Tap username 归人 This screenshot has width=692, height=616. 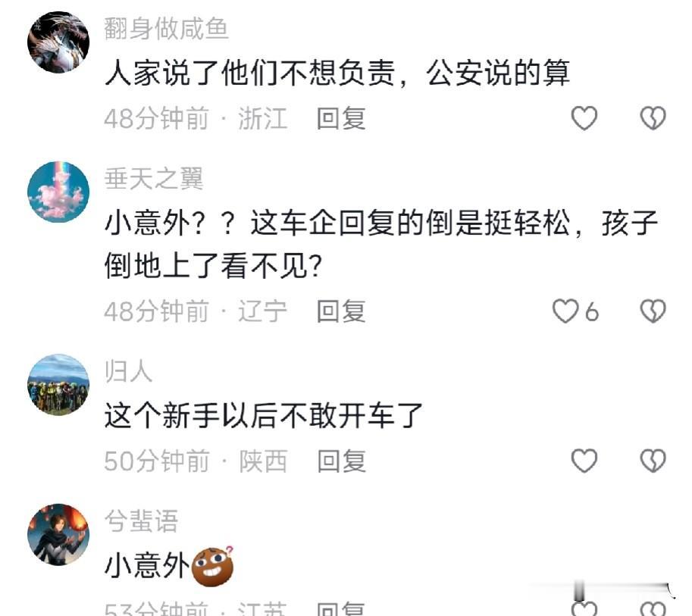tap(128, 371)
